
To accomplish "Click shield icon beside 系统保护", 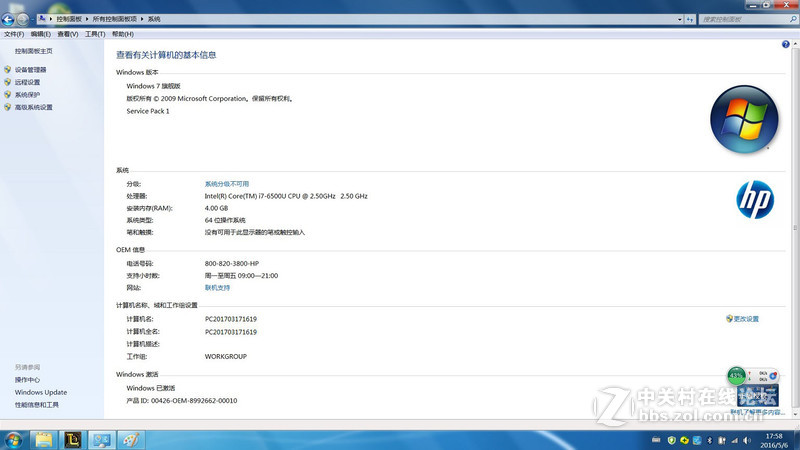I will pos(7,94).
